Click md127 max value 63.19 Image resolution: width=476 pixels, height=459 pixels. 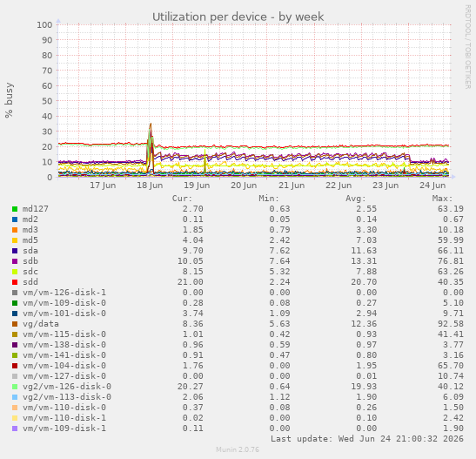pos(451,209)
